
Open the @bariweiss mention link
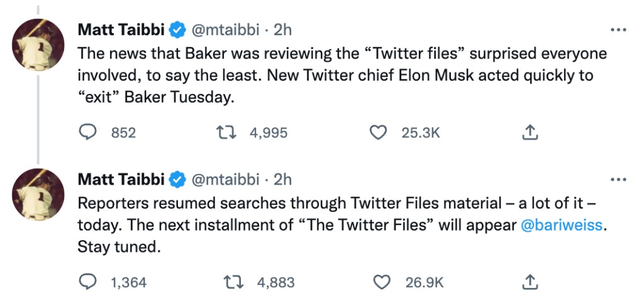coord(560,225)
